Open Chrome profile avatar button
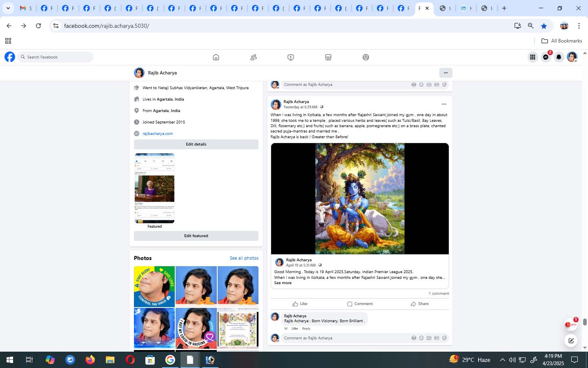The image size is (588, 368). click(564, 26)
